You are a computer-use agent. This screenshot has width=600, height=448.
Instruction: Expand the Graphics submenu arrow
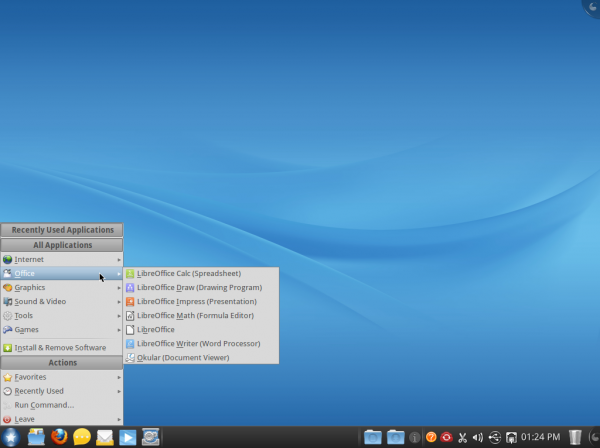[119, 288]
